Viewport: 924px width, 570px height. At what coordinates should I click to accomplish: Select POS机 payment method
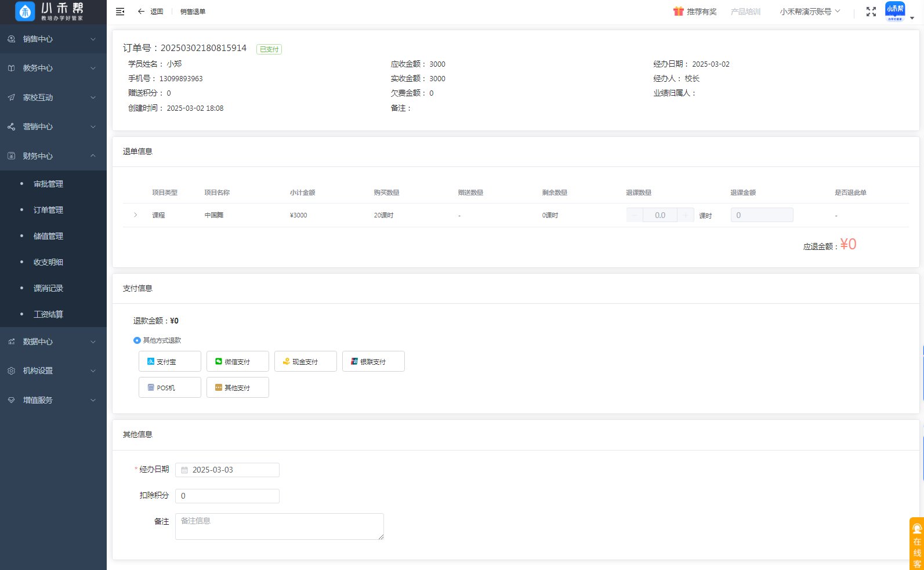coord(170,387)
